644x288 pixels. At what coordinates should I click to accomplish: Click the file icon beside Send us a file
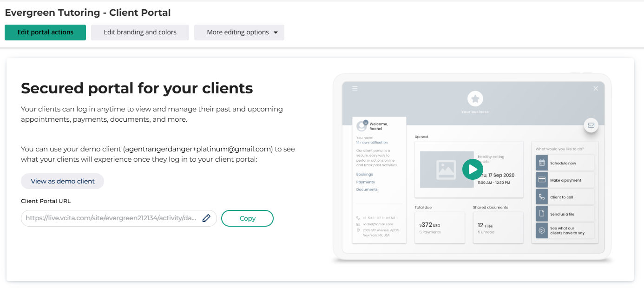[x=541, y=214]
